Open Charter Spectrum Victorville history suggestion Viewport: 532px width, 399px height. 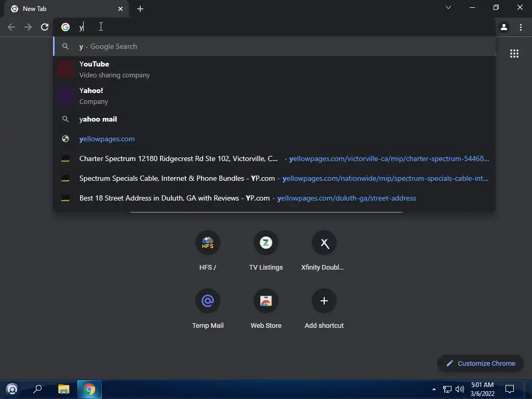[x=274, y=158]
